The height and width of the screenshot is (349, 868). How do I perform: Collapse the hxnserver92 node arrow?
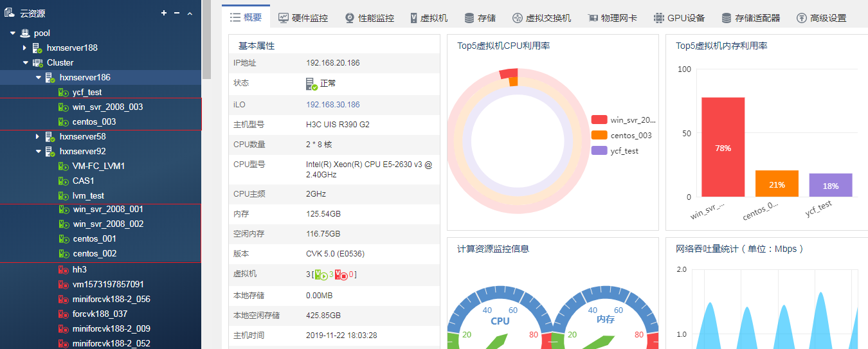(x=38, y=152)
